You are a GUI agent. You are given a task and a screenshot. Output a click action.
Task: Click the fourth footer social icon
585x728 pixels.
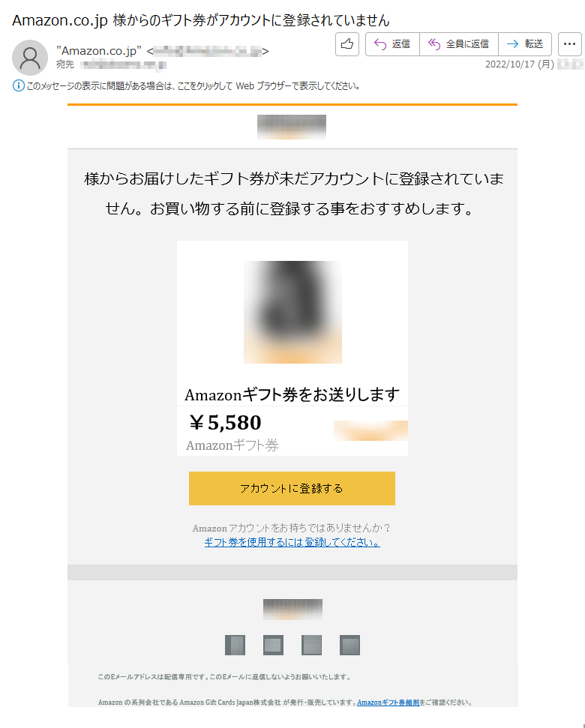point(349,645)
